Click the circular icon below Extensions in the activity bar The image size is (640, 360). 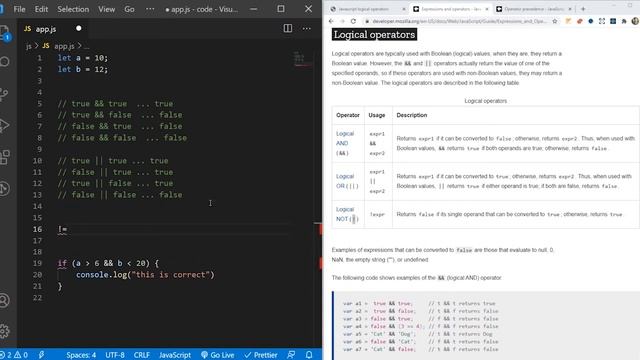pos(4,188)
